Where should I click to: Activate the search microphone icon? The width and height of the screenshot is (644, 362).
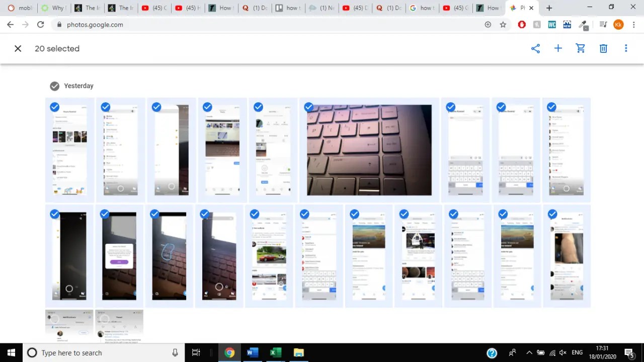(x=175, y=352)
